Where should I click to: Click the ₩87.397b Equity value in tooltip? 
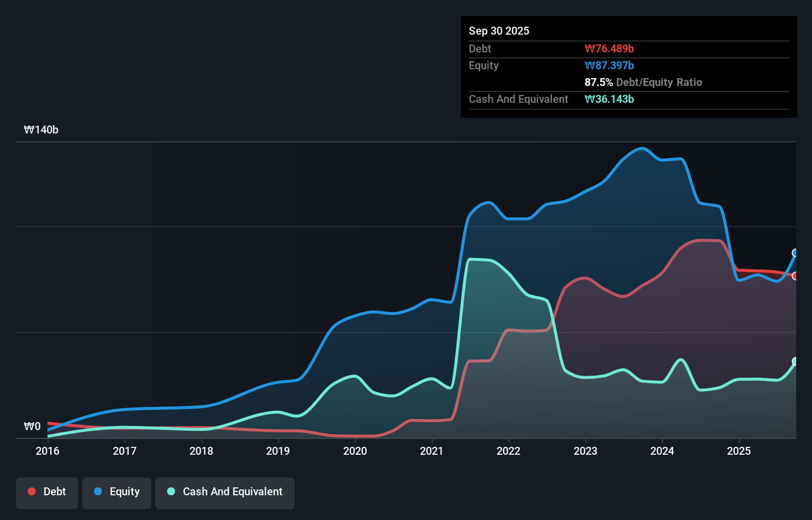point(610,65)
